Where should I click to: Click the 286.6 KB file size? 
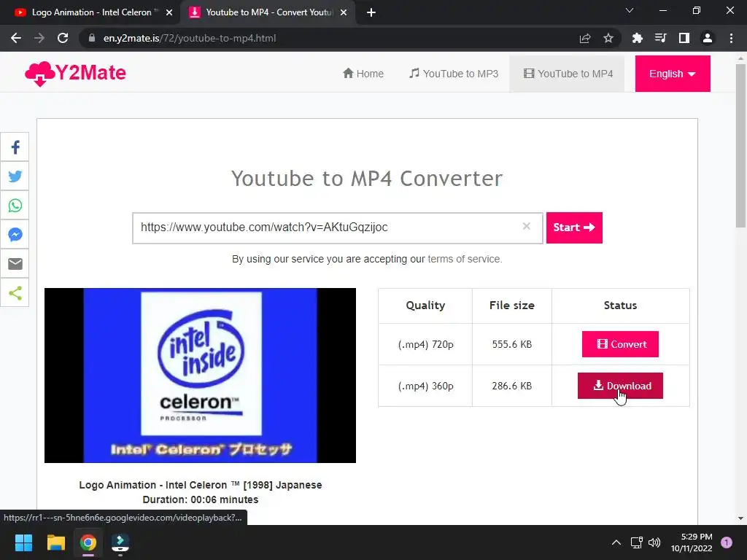[511, 386]
